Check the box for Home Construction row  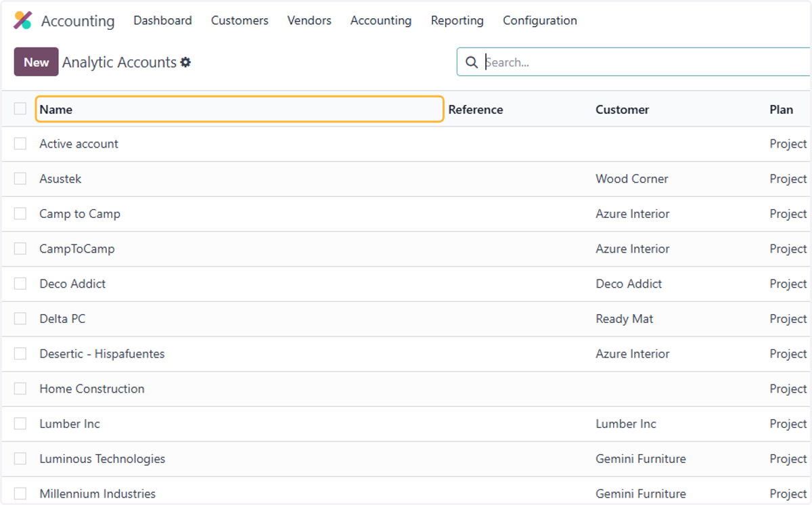click(x=20, y=389)
